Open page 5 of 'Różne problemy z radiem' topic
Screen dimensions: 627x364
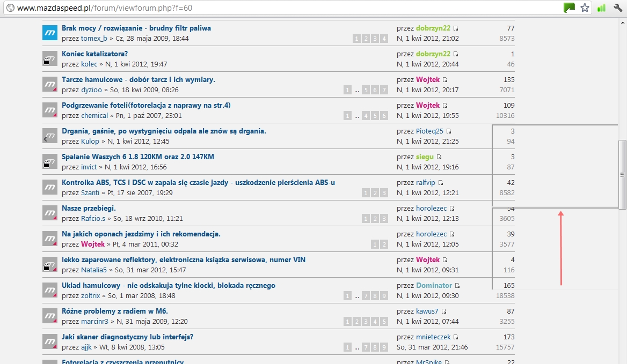pyautogui.click(x=384, y=322)
